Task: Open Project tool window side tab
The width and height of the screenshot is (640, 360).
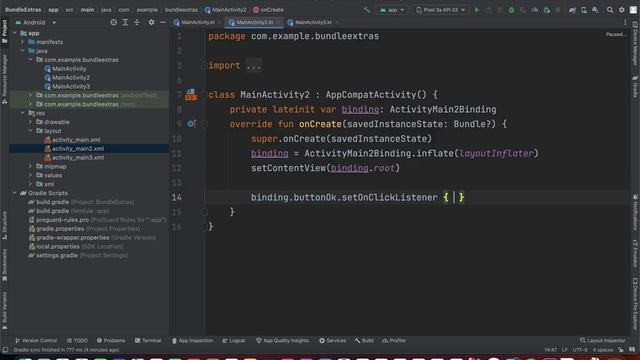Action: pyautogui.click(x=4, y=32)
